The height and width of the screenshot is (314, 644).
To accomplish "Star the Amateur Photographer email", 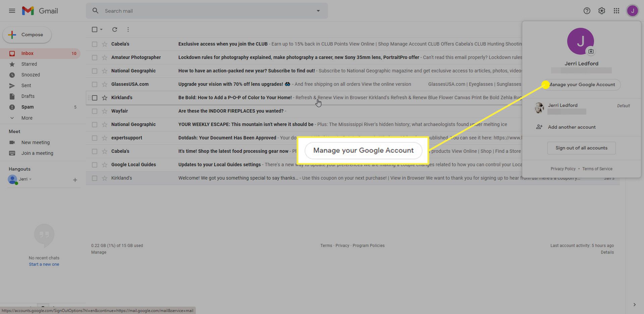I will (105, 57).
